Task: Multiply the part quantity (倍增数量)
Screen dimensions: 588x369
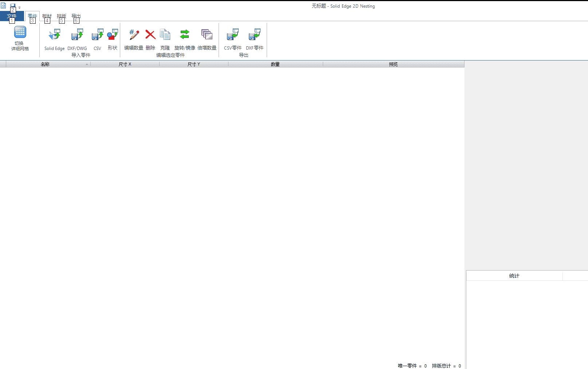Action: tap(207, 39)
